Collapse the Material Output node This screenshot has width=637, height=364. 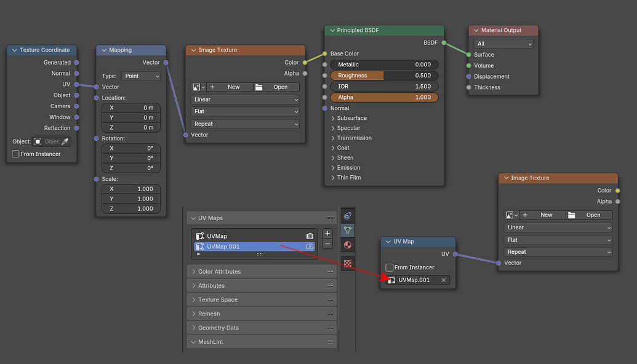476,30
